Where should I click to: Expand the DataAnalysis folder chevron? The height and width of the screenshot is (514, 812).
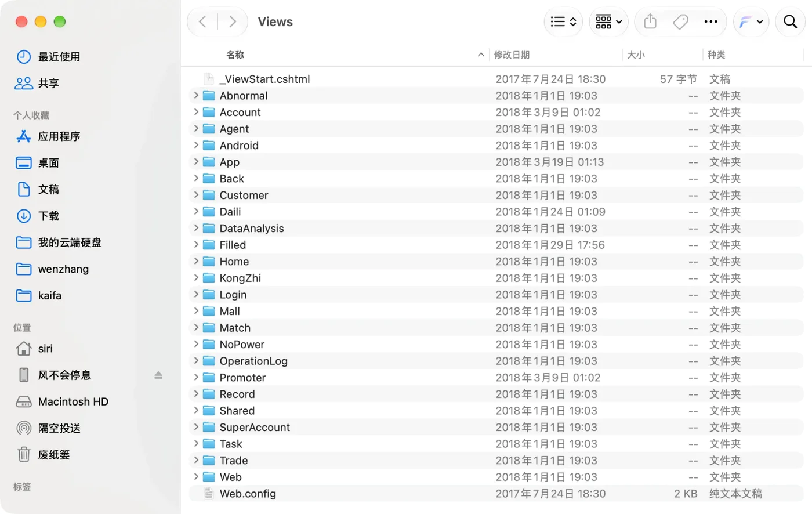(196, 228)
